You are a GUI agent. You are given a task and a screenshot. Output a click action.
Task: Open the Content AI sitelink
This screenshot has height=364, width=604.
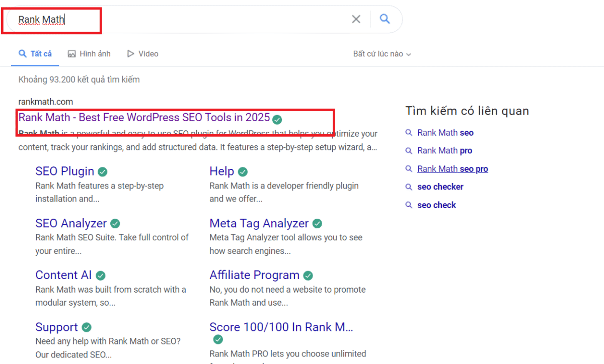pos(63,275)
